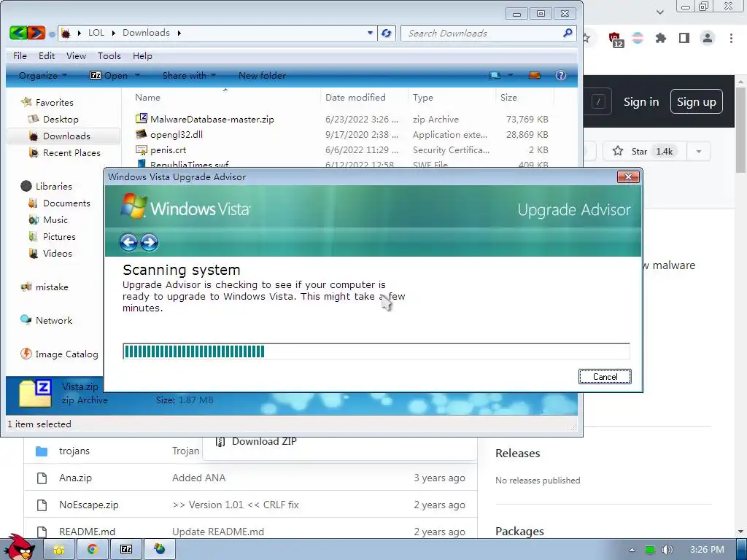Click the search magnifier icon
The height and width of the screenshot is (560, 747).
(568, 33)
